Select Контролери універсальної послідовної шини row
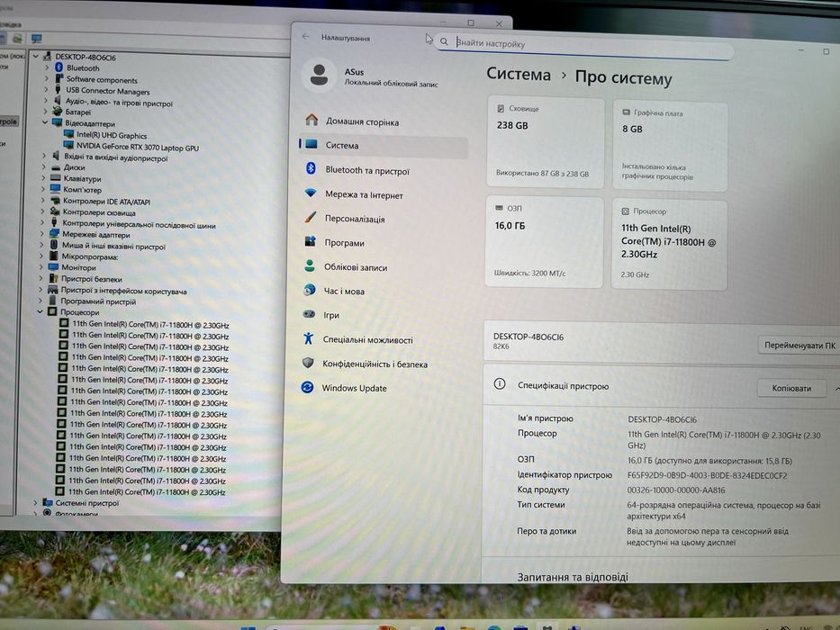This screenshot has height=630, width=840. point(133,224)
